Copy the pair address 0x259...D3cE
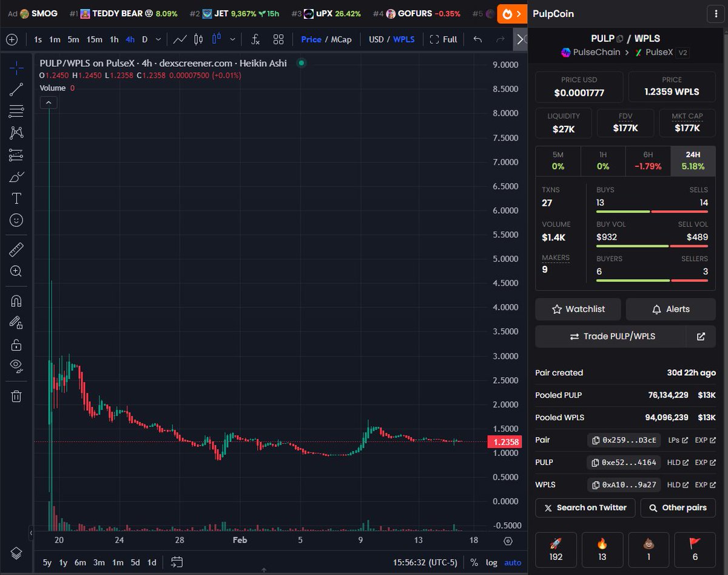 625,440
